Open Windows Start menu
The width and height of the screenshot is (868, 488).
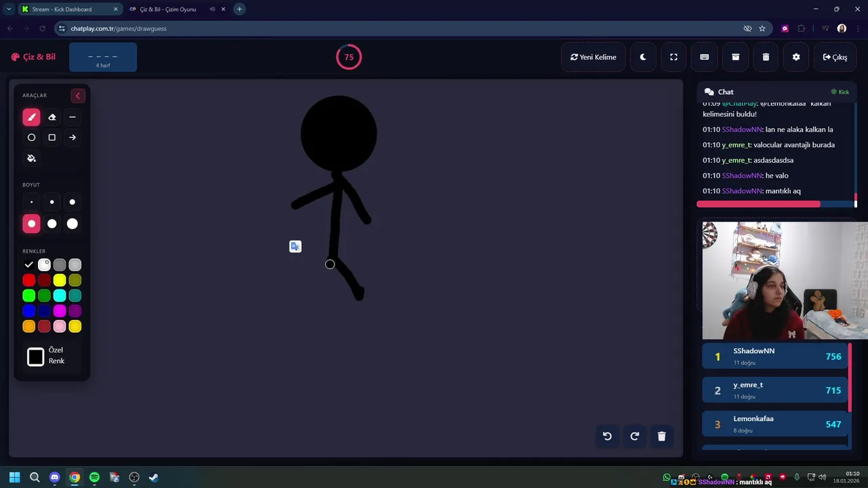14,477
